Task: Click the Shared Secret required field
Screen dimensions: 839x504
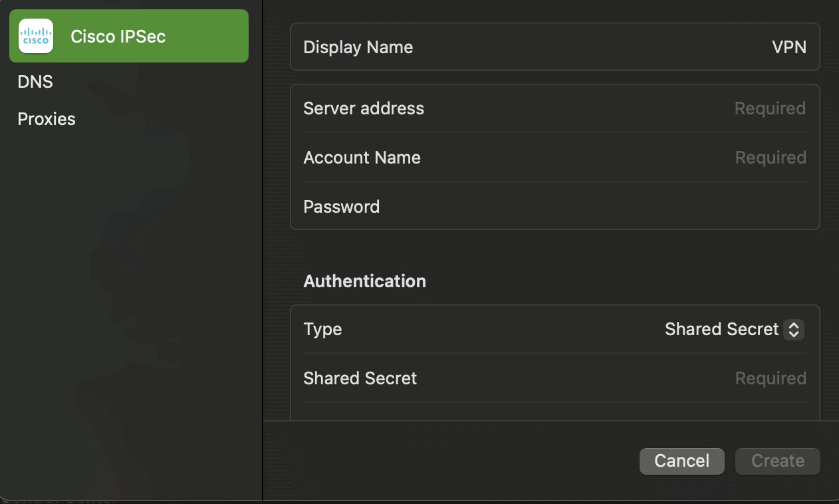Action: click(554, 378)
